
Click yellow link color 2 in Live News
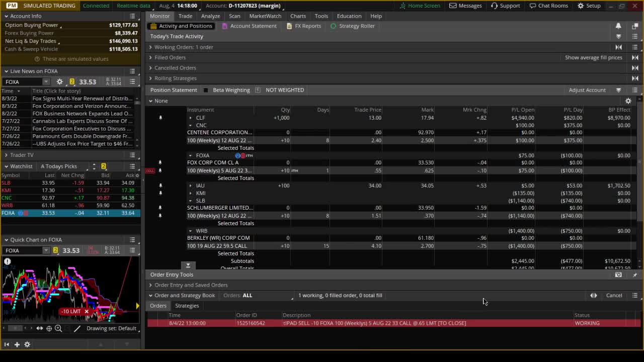pyautogui.click(x=71, y=81)
